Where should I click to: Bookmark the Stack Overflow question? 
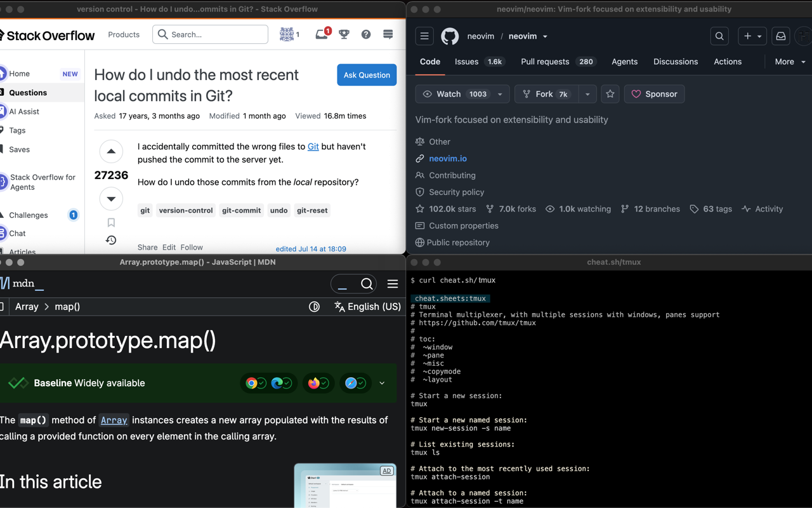[x=111, y=222]
